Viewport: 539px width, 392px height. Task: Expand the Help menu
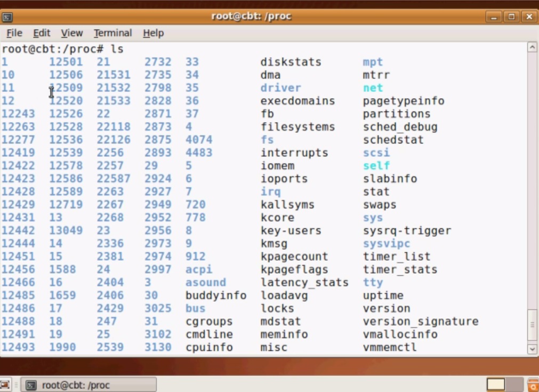(x=153, y=33)
